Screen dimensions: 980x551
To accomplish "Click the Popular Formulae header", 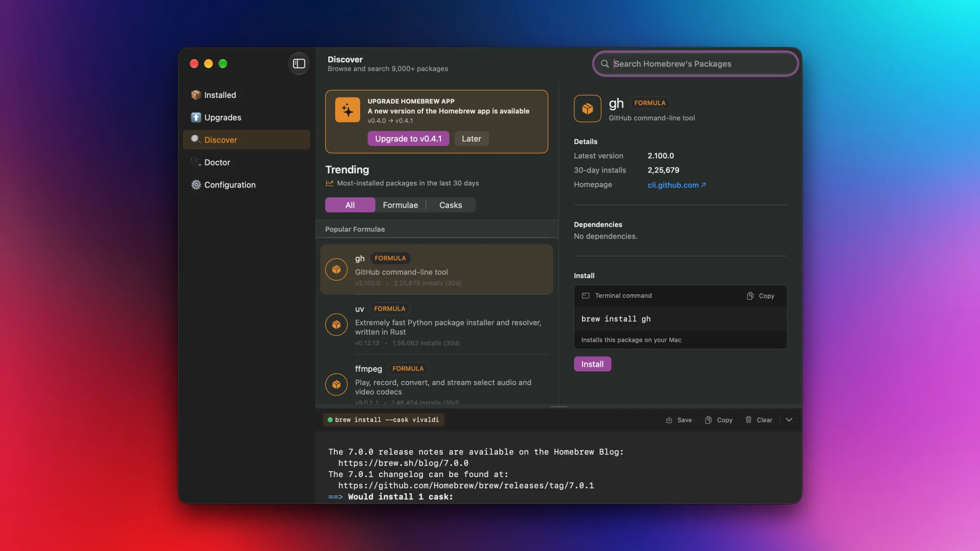I will pyautogui.click(x=355, y=229).
